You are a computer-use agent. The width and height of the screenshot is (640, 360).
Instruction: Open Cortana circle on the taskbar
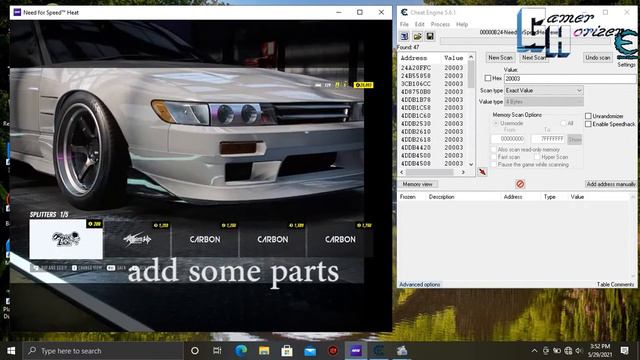pos(195,351)
